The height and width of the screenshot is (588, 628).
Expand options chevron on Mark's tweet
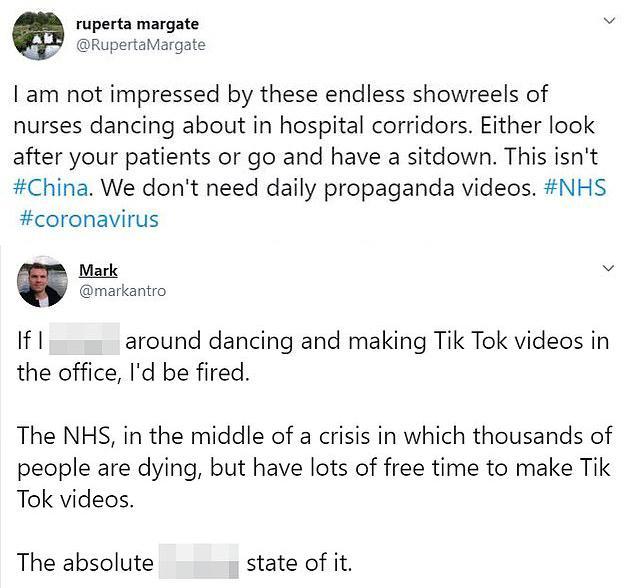tap(608, 269)
